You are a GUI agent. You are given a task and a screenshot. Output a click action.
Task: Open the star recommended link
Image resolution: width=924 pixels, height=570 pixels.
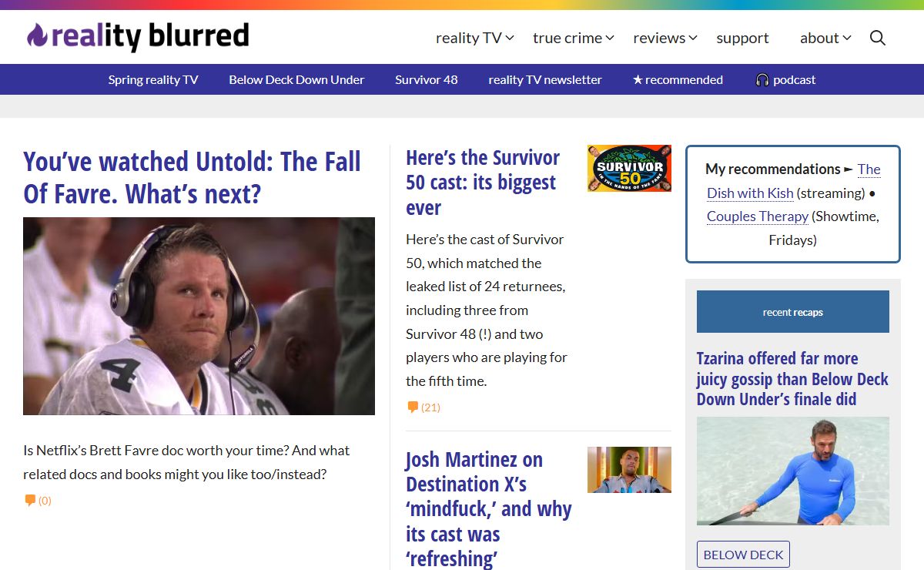point(678,79)
